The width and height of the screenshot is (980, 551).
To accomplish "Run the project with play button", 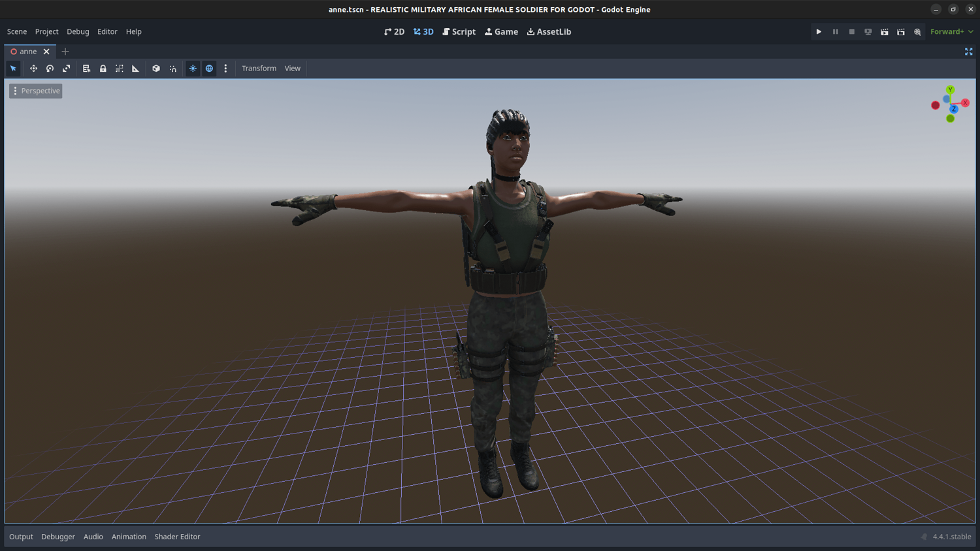I will pyautogui.click(x=819, y=31).
